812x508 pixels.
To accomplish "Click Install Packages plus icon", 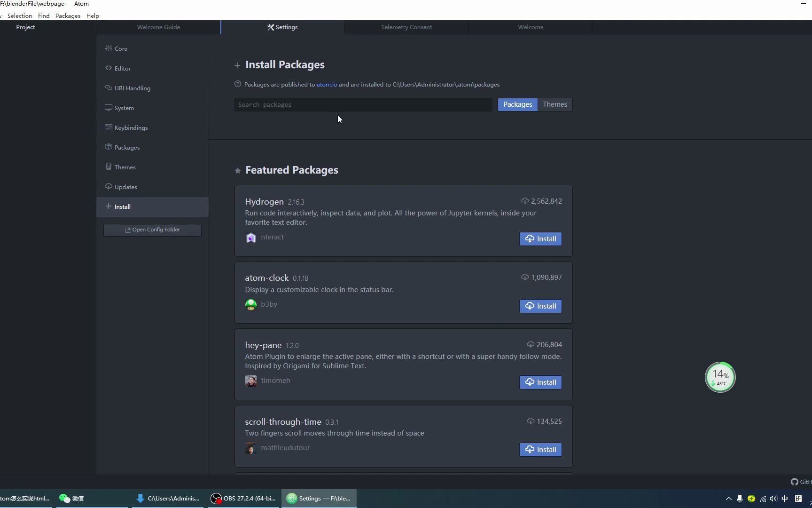I will [237, 65].
